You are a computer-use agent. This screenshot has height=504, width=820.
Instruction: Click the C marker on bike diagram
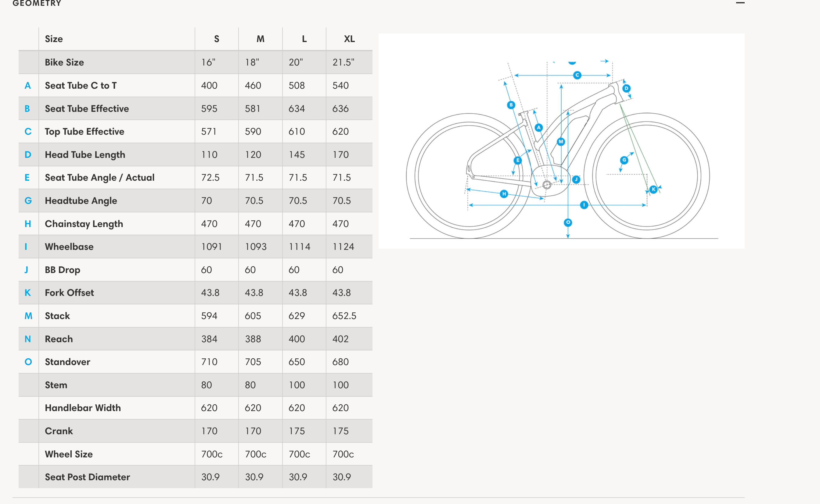[577, 75]
